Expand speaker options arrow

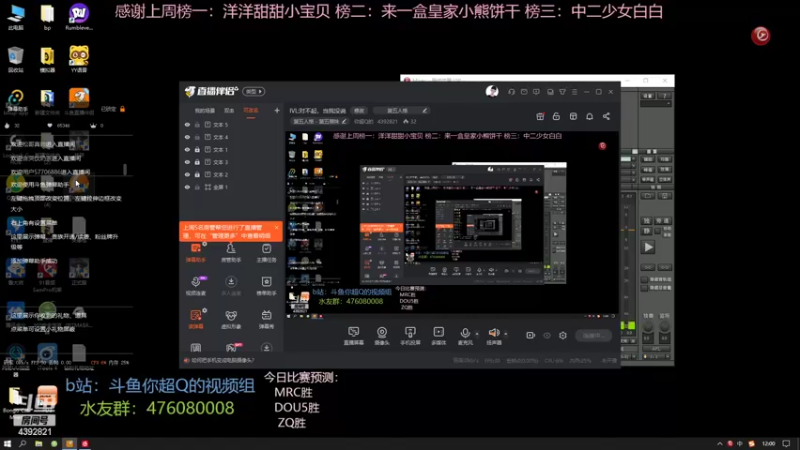[x=506, y=334]
